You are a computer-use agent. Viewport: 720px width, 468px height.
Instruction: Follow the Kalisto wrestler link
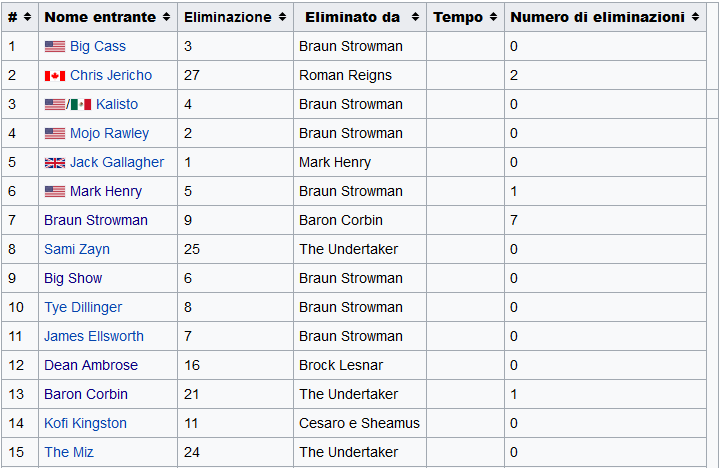117,104
